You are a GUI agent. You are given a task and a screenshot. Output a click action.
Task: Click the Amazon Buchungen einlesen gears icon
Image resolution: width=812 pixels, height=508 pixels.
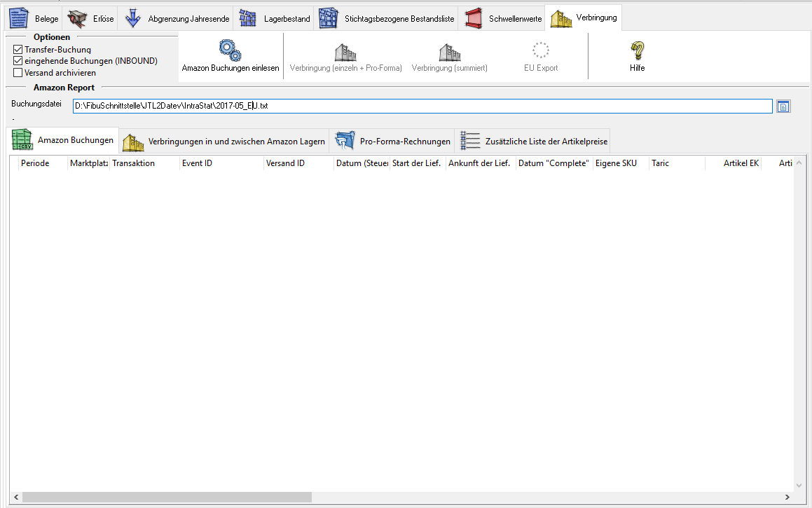point(230,50)
